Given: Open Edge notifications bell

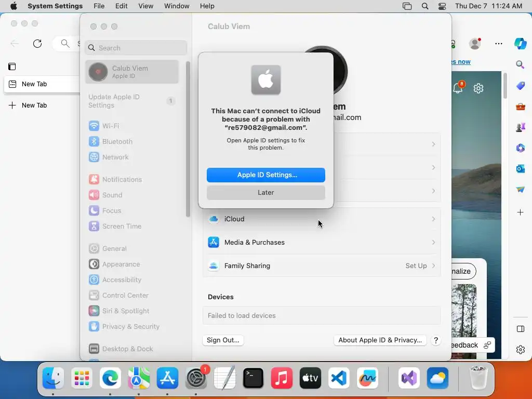Looking at the screenshot, I should (x=458, y=88).
